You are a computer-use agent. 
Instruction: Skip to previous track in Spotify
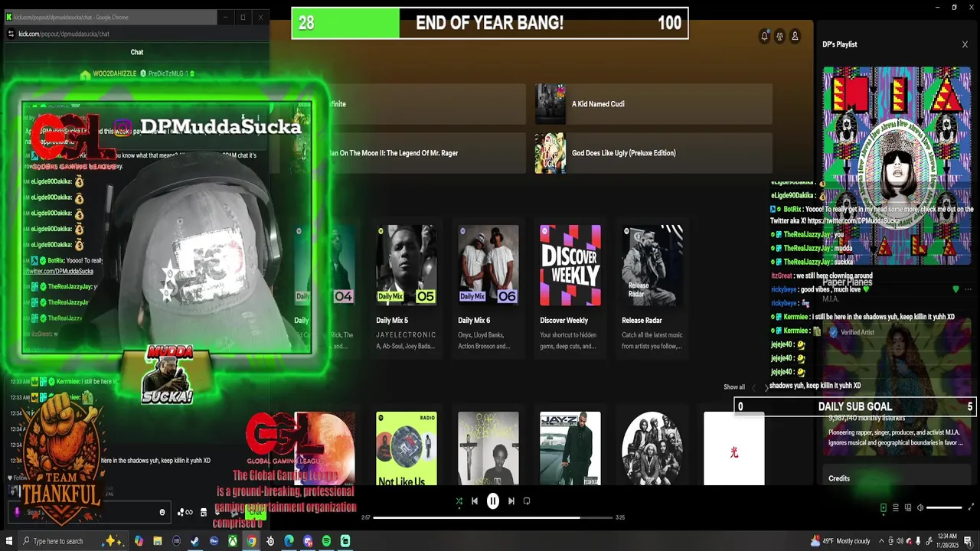[x=475, y=501]
